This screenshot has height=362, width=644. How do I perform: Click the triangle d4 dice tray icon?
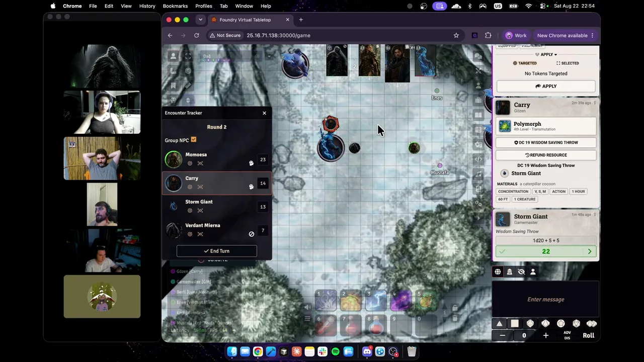point(499,324)
